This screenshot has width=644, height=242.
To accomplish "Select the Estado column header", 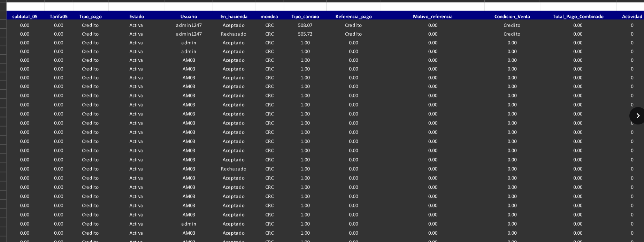I will click(x=136, y=16).
